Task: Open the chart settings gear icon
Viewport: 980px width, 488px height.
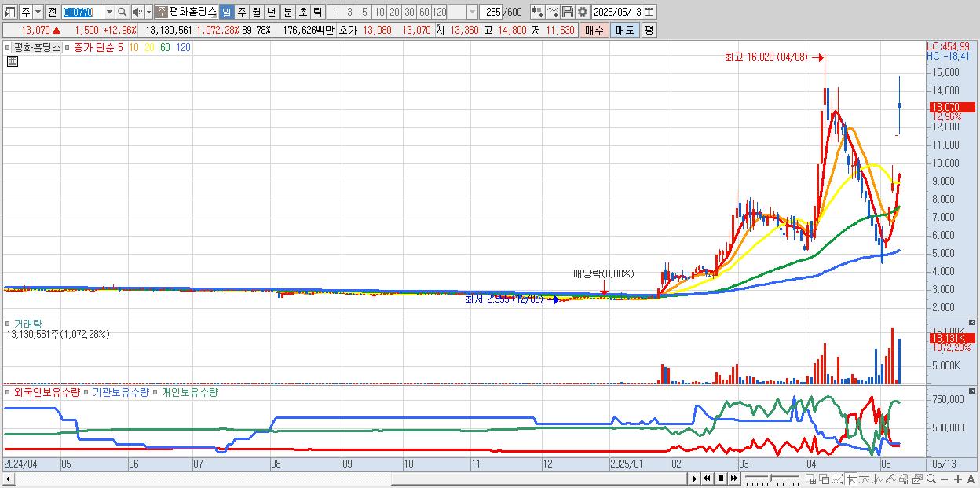Action: point(583,12)
